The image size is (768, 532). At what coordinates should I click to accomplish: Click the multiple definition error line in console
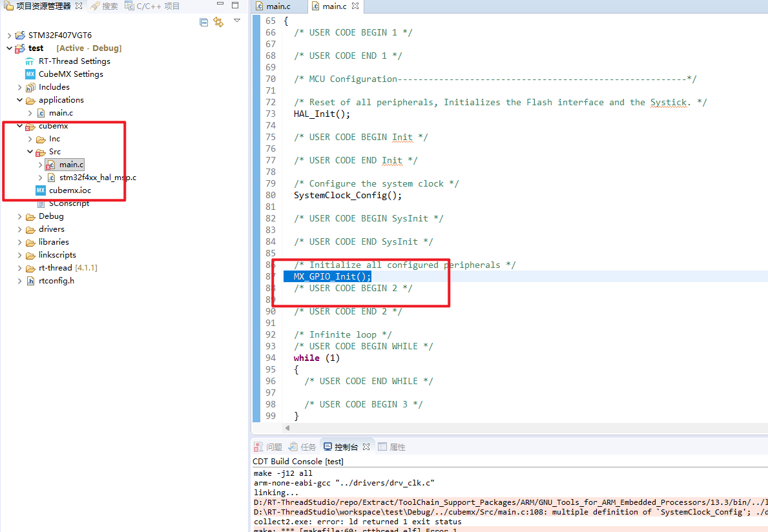pos(510,512)
